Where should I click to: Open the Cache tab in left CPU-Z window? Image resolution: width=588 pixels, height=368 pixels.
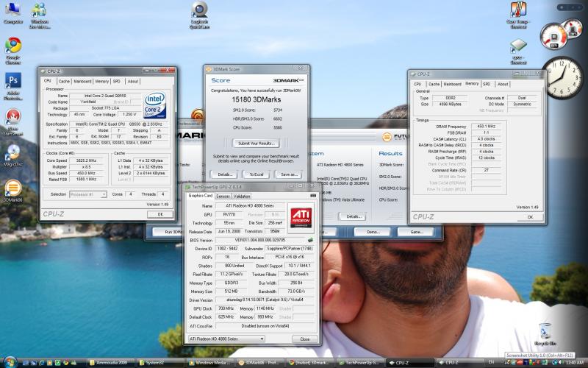(x=64, y=81)
